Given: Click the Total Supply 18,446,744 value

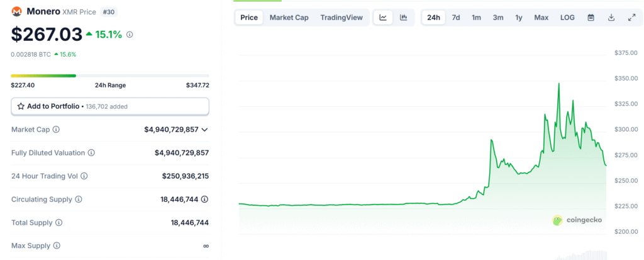Looking at the screenshot, I should click(x=190, y=223).
